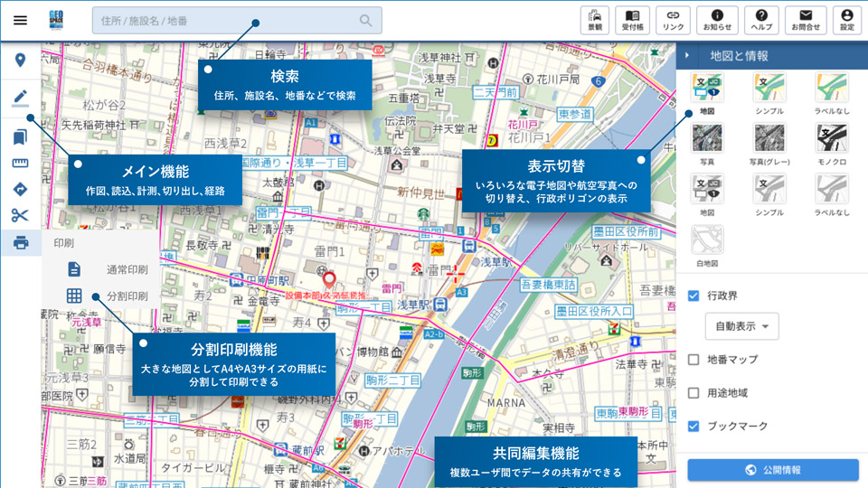
Task: Select the location pin tool in sidebar
Action: point(20,61)
